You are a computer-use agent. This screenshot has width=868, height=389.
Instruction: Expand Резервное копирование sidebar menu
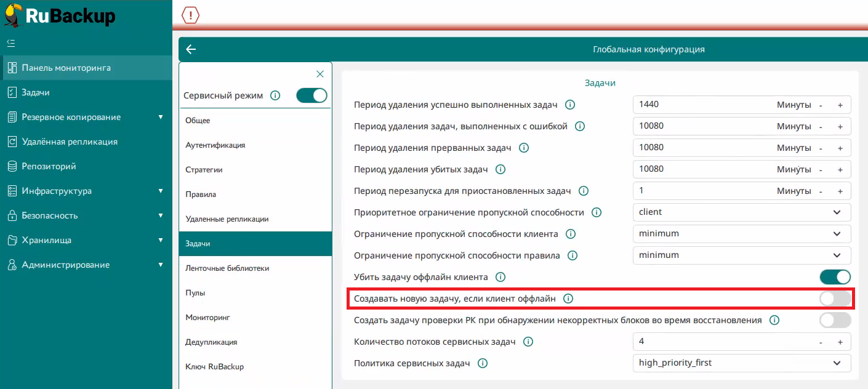[x=161, y=117]
